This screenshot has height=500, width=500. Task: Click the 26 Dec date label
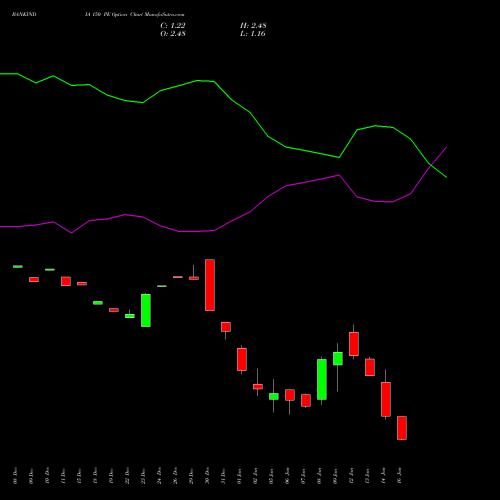coord(175,476)
